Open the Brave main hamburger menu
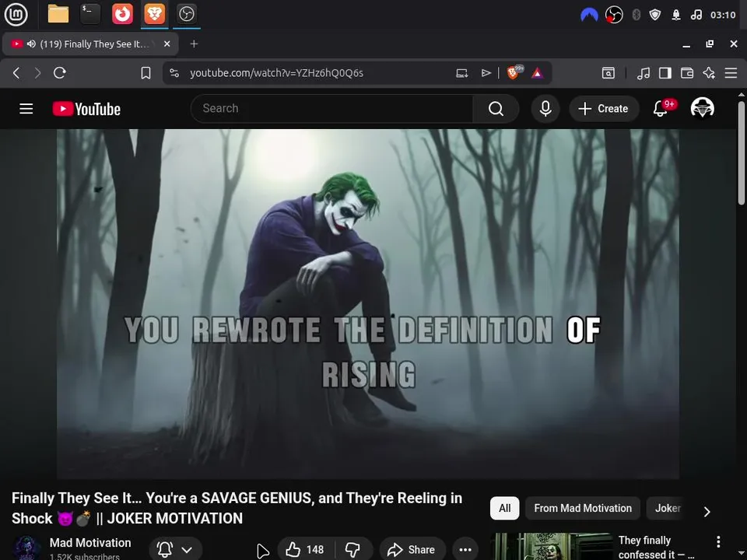The image size is (747, 560). click(731, 73)
